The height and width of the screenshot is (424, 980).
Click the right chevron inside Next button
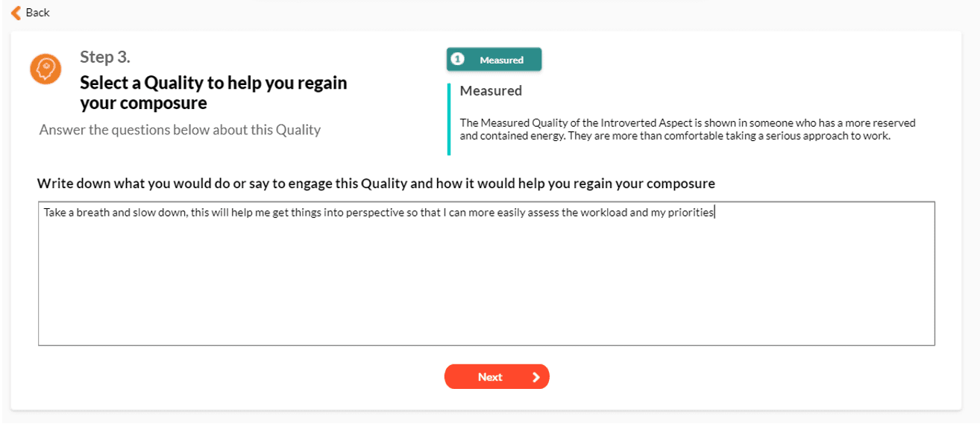coord(535,377)
